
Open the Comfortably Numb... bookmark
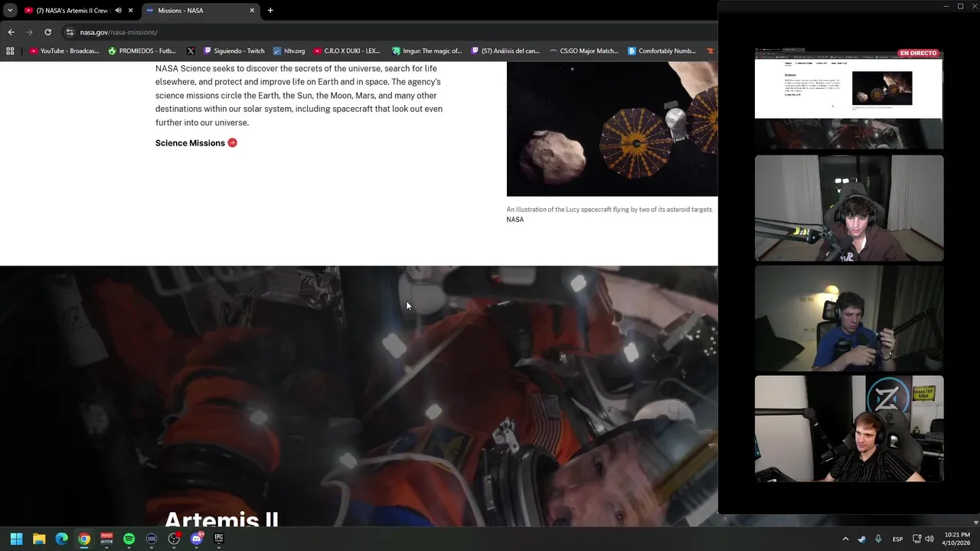662,51
